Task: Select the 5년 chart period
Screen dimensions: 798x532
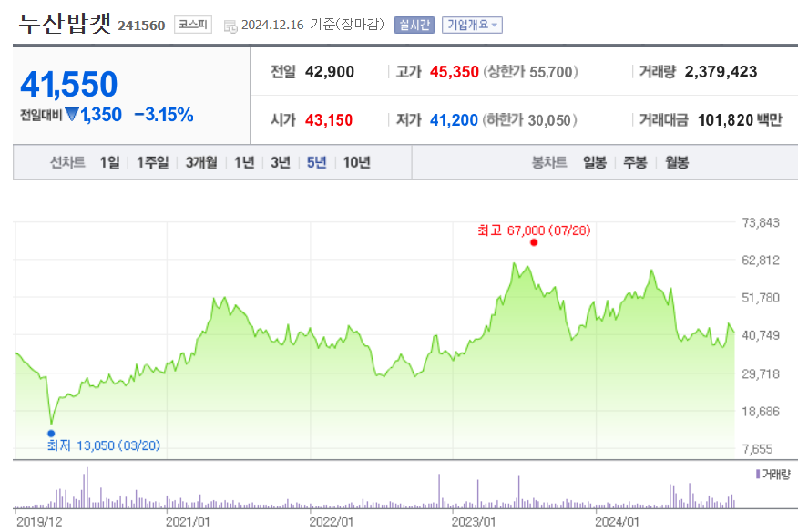Action: [x=316, y=162]
